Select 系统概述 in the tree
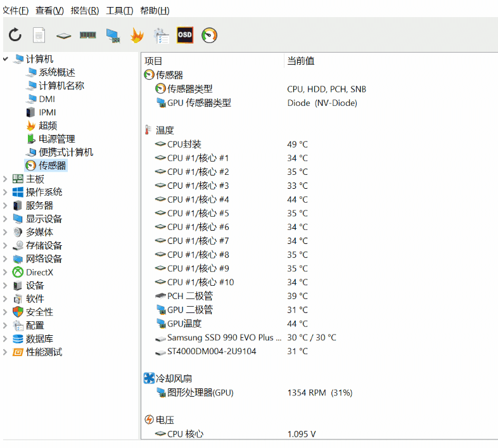The width and height of the screenshot is (498, 448). coord(56,72)
